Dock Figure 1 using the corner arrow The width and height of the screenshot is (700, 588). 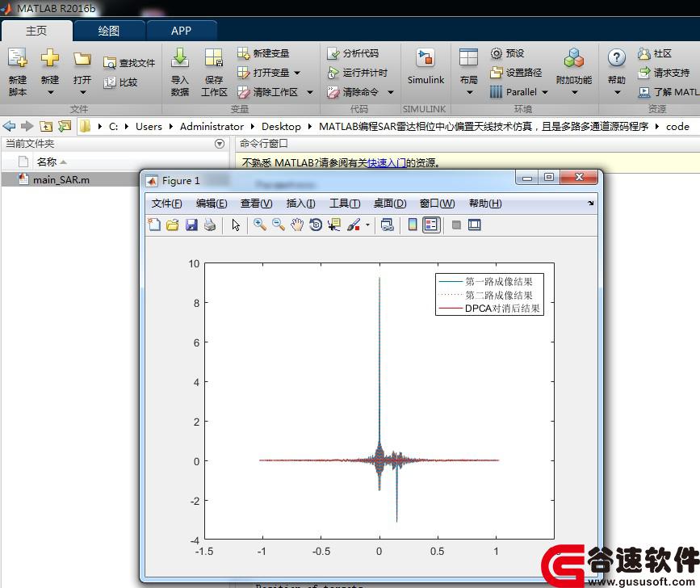coord(591,204)
